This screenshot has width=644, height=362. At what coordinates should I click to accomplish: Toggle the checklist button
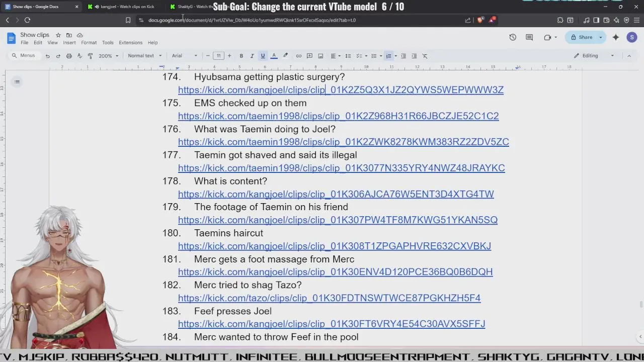point(359,56)
